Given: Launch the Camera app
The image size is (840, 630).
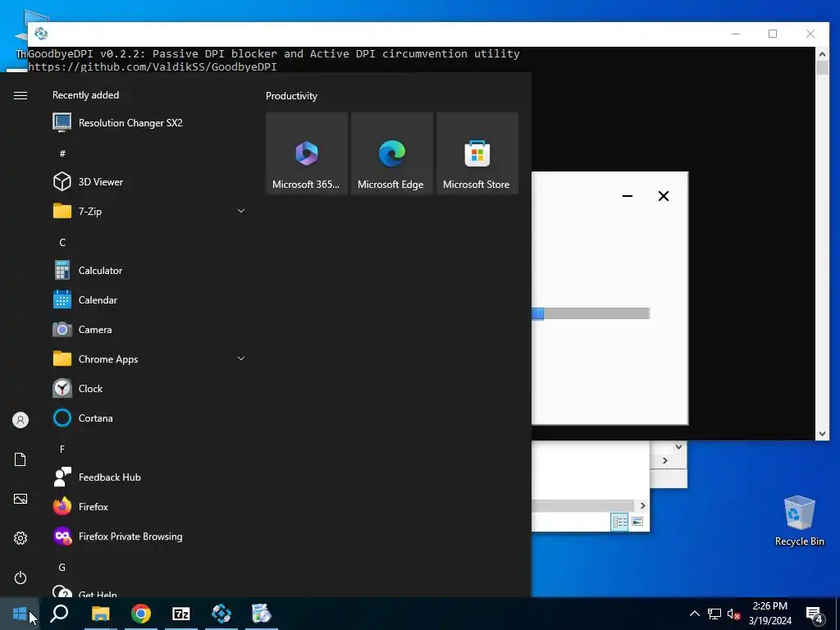Looking at the screenshot, I should pyautogui.click(x=149, y=330).
